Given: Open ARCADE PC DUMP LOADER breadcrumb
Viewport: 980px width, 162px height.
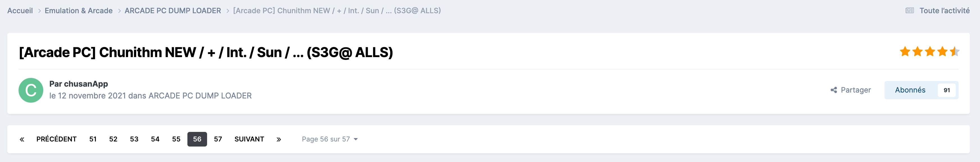Looking at the screenshot, I should (173, 11).
